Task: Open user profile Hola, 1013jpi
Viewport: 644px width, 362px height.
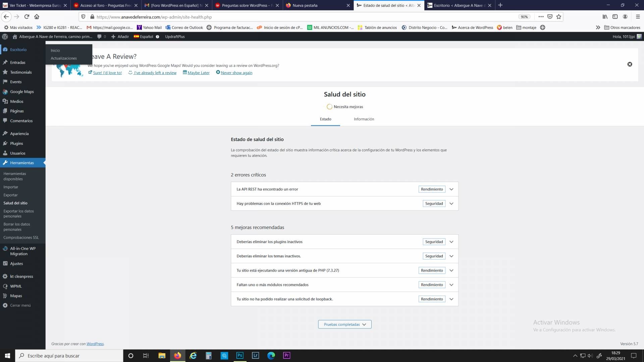Action: 627,37
